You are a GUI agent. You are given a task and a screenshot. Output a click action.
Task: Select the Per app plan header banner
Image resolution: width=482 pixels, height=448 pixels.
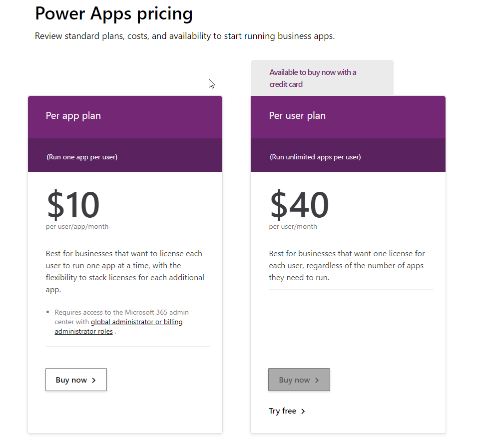125,115
